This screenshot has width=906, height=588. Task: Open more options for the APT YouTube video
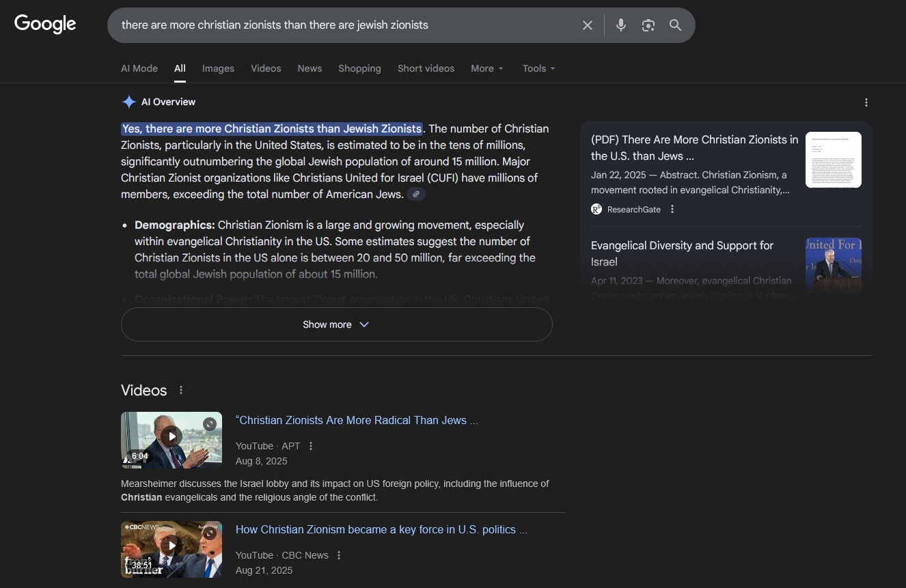point(311,446)
